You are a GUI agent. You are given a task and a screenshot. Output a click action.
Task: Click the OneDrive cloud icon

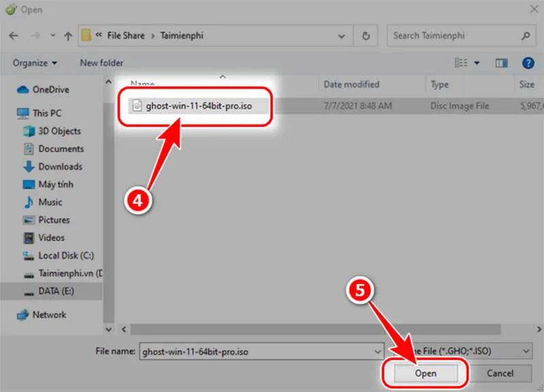(23, 90)
